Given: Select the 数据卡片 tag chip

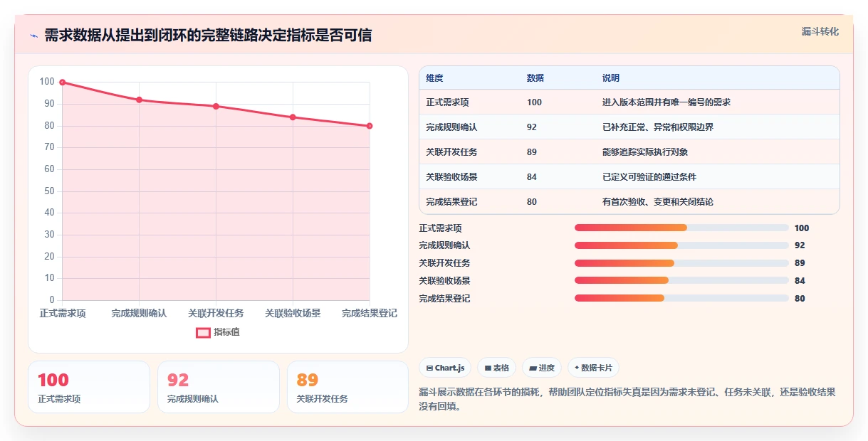Looking at the screenshot, I should [x=593, y=368].
